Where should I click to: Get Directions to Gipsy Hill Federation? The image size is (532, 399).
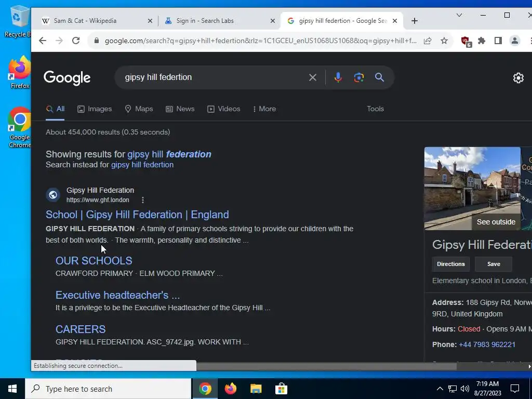(x=450, y=264)
